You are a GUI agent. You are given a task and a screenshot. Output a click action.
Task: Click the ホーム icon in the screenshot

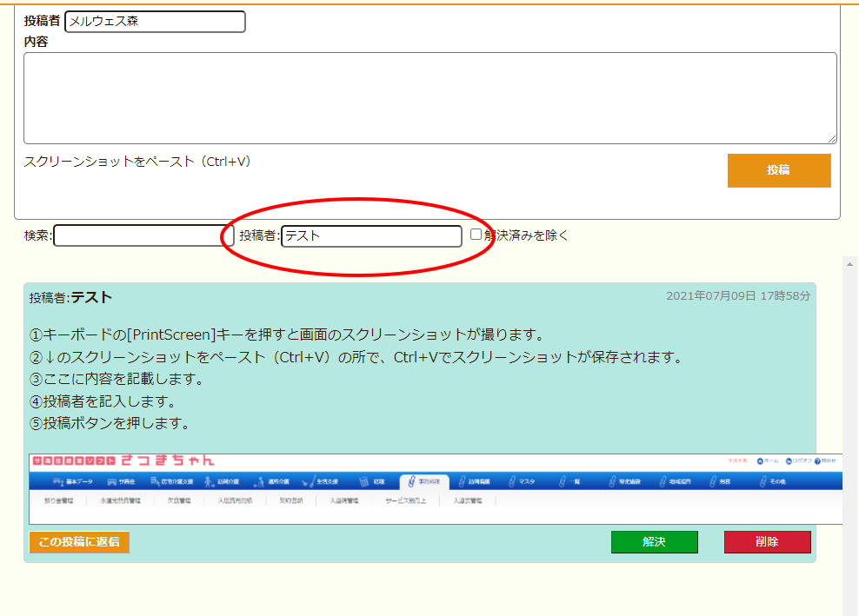[760, 460]
